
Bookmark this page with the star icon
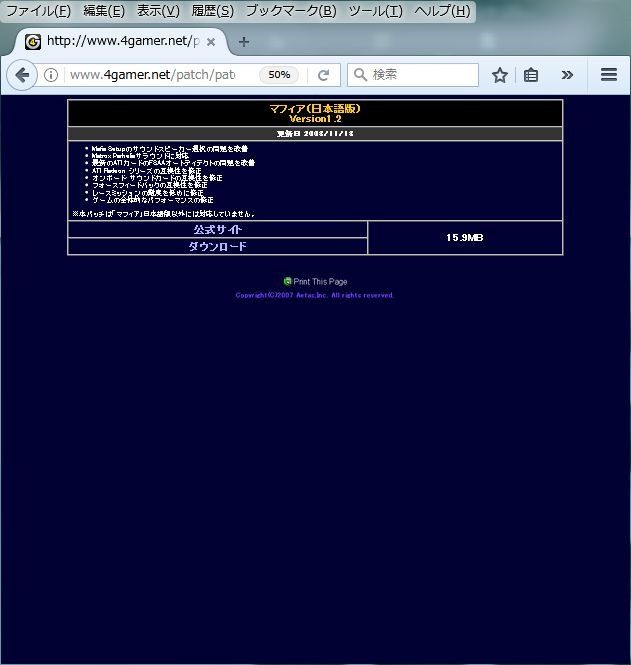coord(500,75)
